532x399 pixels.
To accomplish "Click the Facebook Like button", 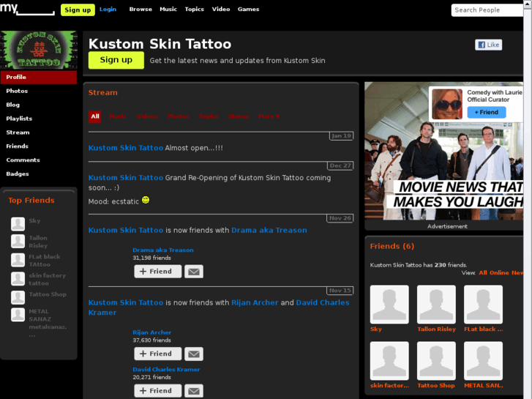I will point(488,45).
